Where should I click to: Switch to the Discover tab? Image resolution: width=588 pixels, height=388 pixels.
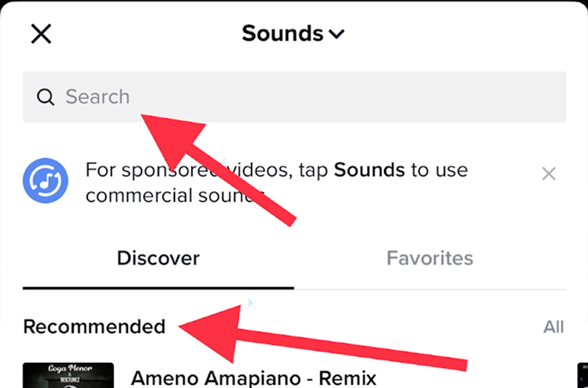click(x=158, y=258)
